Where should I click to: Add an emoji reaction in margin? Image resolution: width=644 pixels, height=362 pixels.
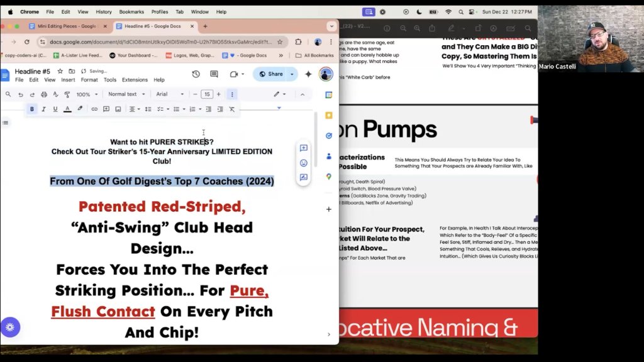304,163
